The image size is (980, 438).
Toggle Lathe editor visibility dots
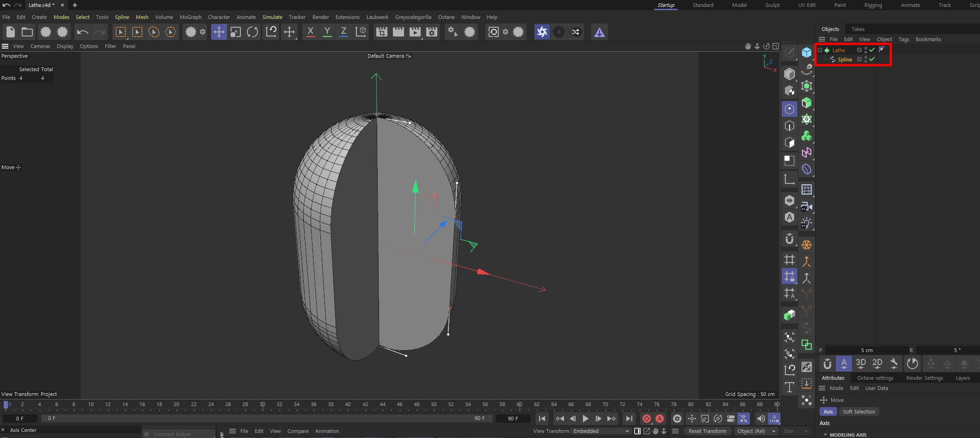pyautogui.click(x=866, y=50)
